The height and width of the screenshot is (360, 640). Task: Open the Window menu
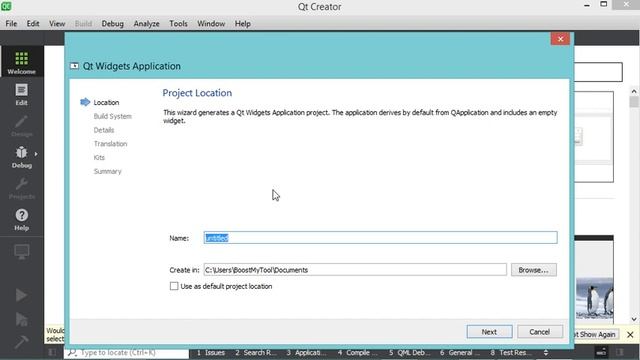(211, 24)
